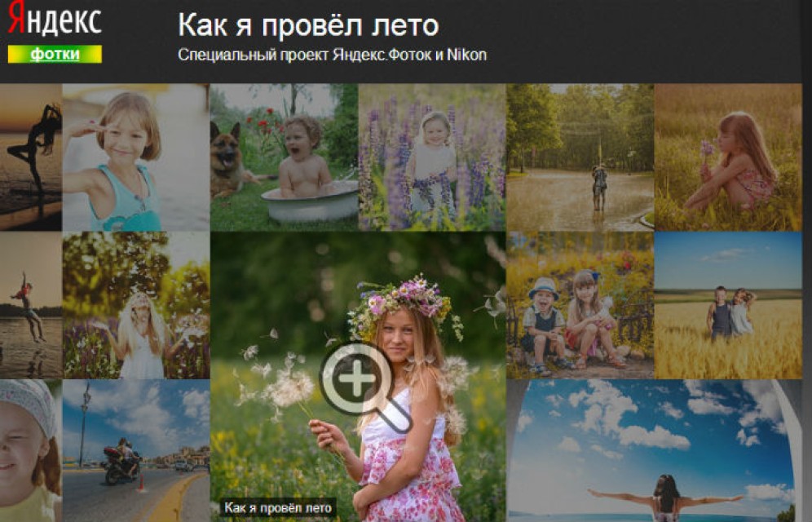The height and width of the screenshot is (522, 812).
Task: Open photo of two boys in wheat field
Action: pyautogui.click(x=727, y=305)
